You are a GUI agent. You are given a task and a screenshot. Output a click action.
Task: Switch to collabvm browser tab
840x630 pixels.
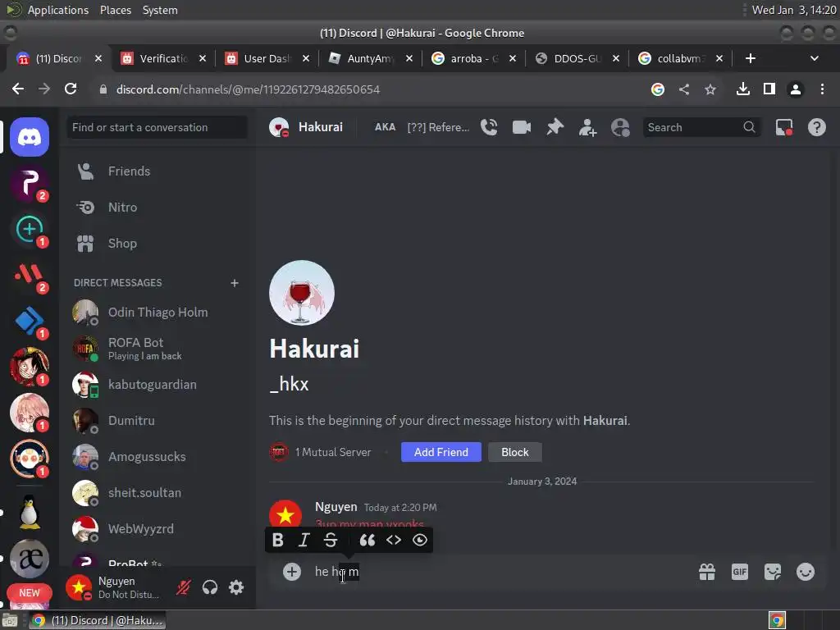click(681, 58)
